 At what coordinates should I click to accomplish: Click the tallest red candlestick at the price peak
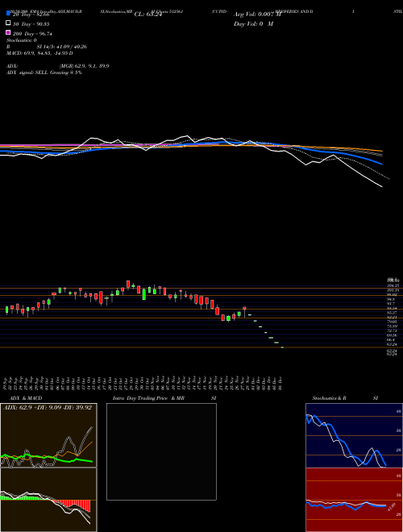click(x=128, y=285)
